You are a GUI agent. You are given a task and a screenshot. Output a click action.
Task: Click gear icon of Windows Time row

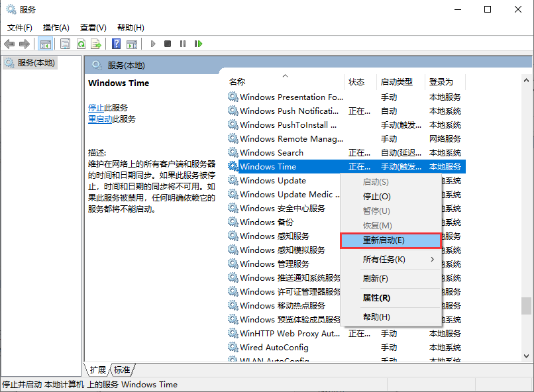pyautogui.click(x=233, y=166)
